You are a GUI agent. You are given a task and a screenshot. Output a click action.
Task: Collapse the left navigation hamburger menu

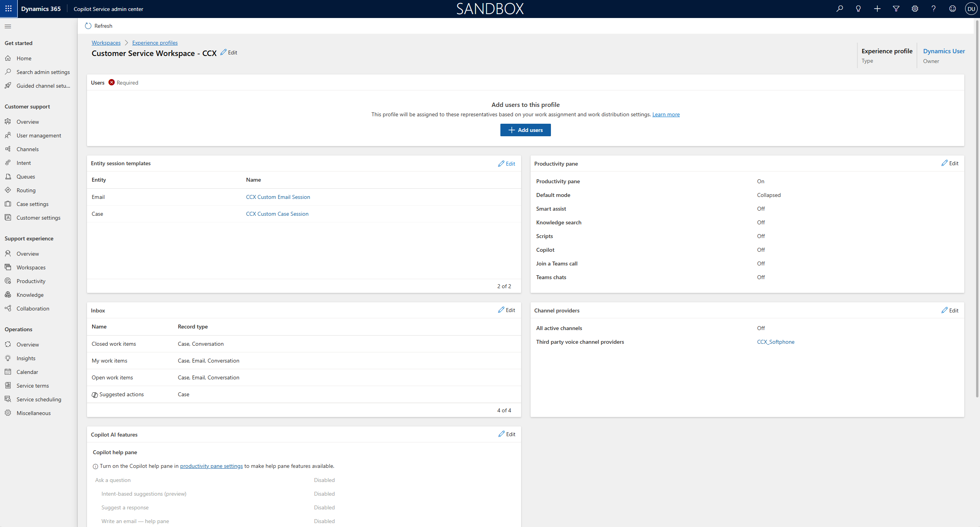(8, 26)
